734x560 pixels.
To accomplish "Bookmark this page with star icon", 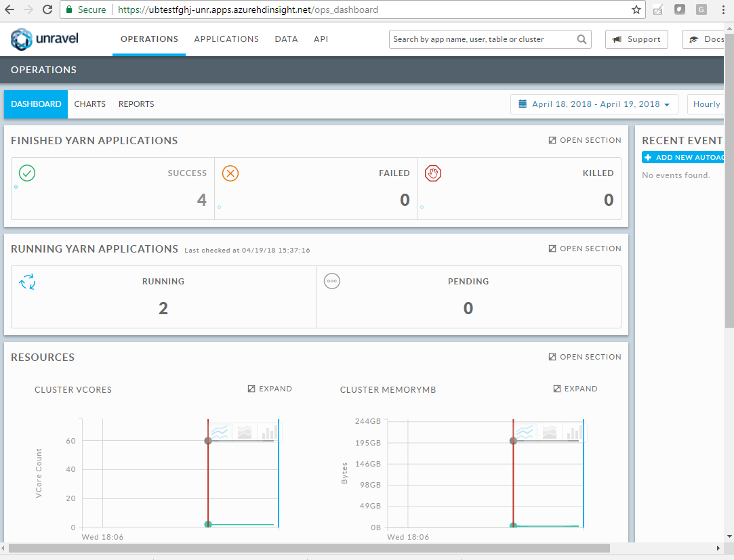I will 636,9.
